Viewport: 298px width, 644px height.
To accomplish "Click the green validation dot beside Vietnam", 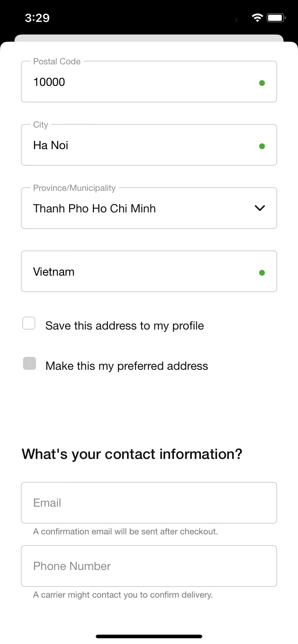I will pos(262,273).
